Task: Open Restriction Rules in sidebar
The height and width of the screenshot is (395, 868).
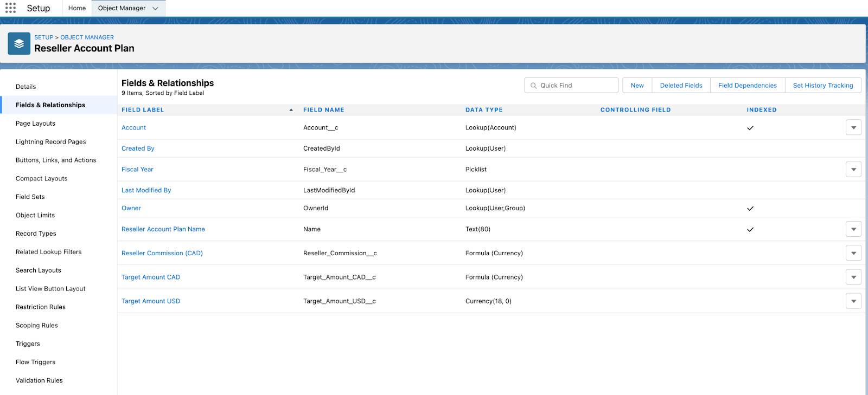Action: point(41,307)
